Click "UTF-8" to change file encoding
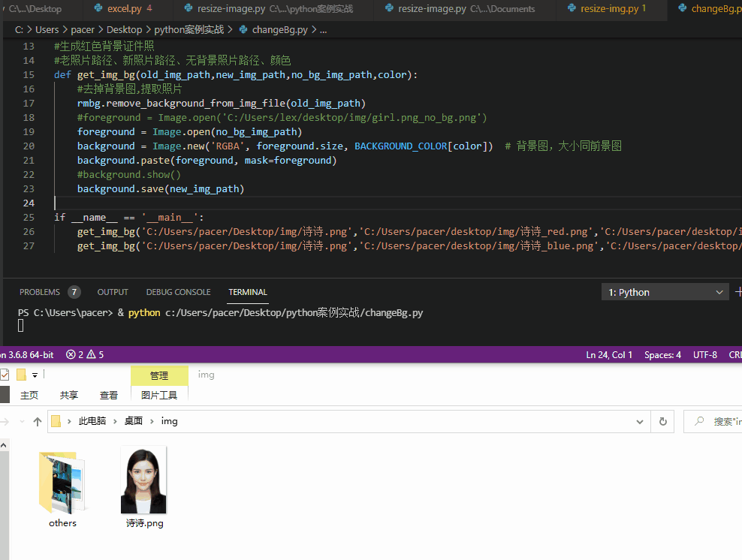742x560 pixels. 704,354
